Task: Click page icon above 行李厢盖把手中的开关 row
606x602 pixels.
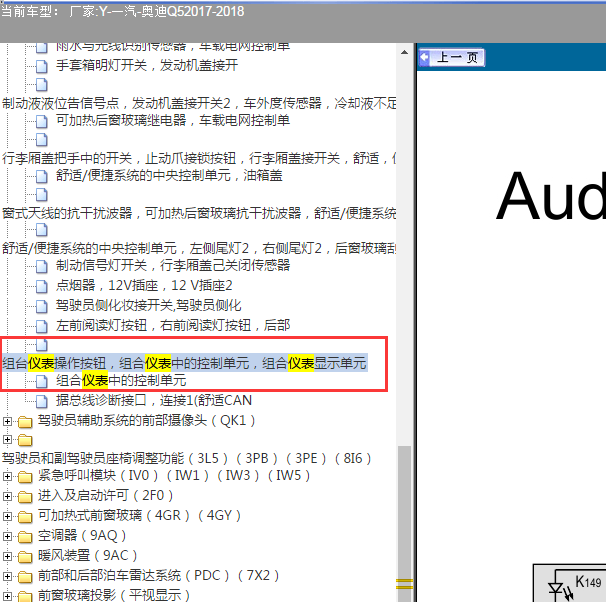Action: (42, 140)
